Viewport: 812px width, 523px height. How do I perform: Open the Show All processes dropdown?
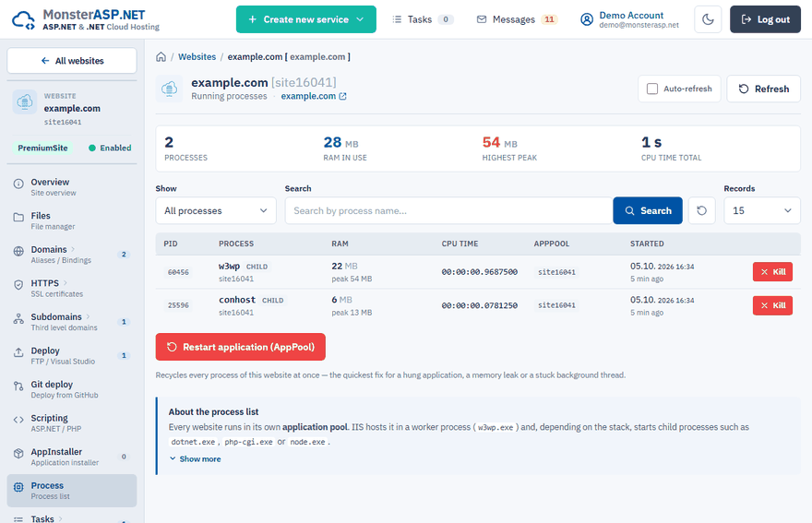pyautogui.click(x=216, y=210)
